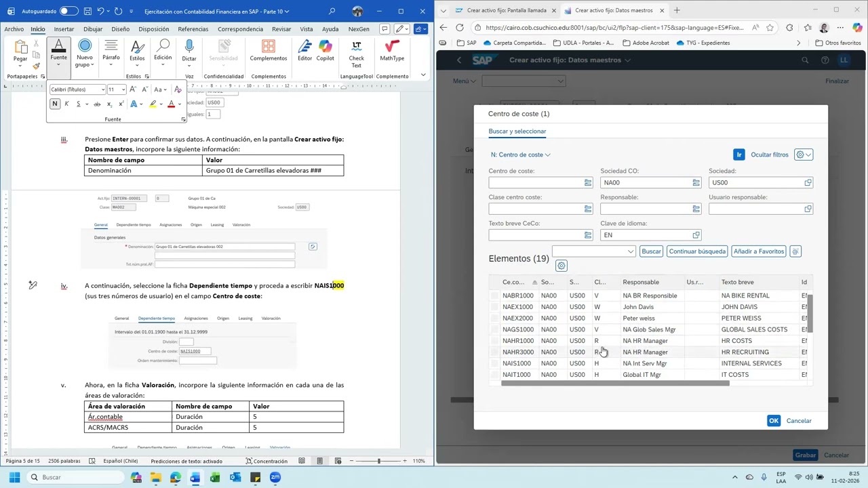The width and height of the screenshot is (868, 488).
Task: Adjust the Word zoom slider
Action: (380, 461)
